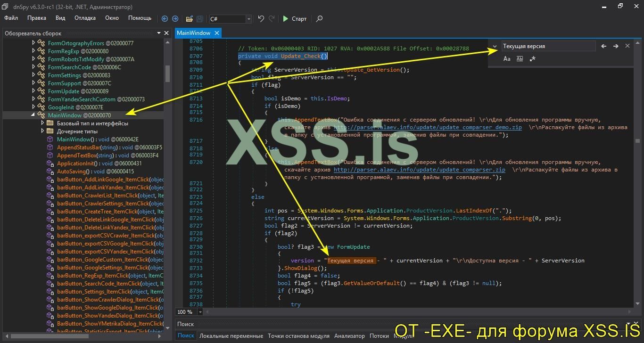The image size is (644, 343).
Task: Go to previous find match arrow
Action: pyautogui.click(x=603, y=46)
